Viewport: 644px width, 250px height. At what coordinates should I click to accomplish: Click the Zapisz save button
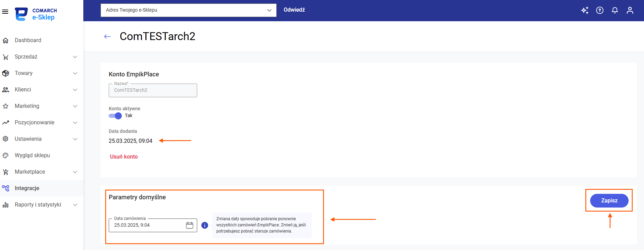click(609, 201)
